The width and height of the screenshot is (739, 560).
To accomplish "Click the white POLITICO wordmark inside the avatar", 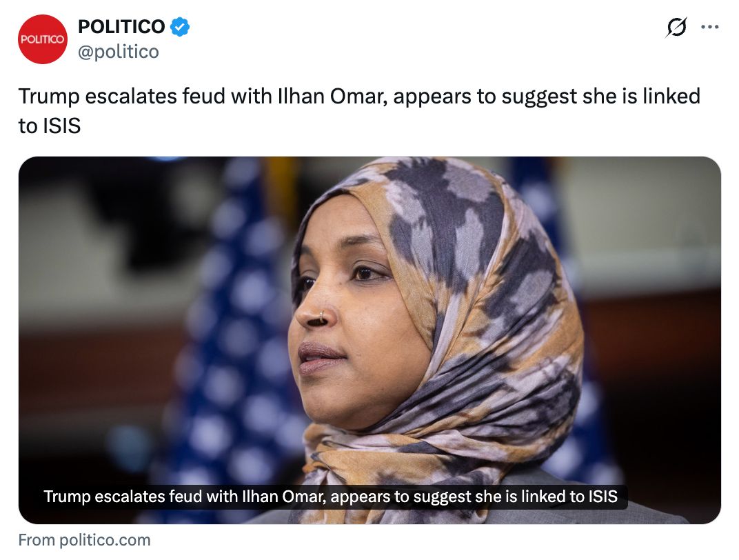I will (x=43, y=39).
